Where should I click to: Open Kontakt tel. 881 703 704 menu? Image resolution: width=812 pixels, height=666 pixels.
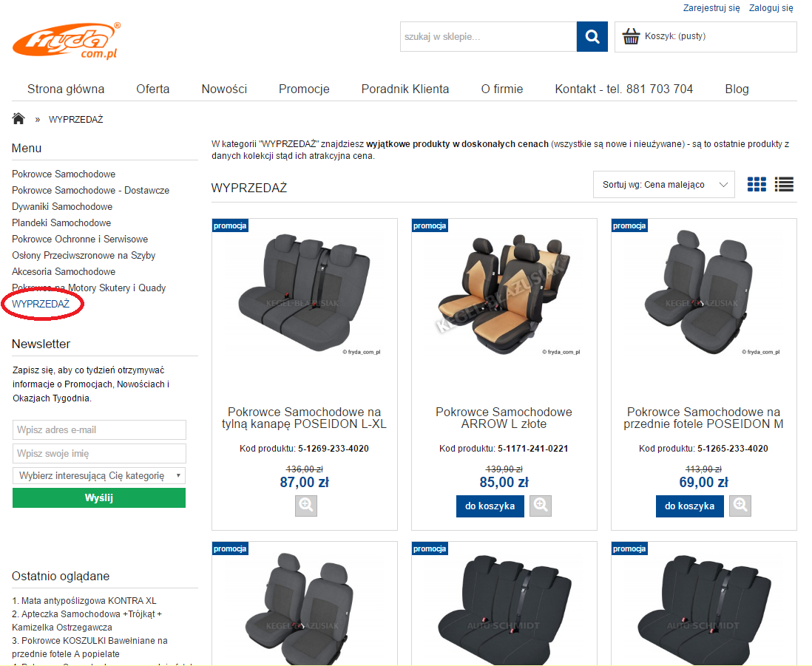[624, 89]
